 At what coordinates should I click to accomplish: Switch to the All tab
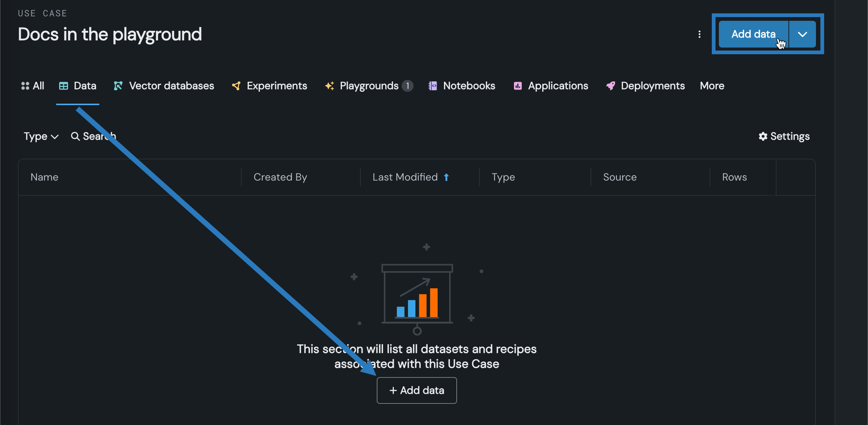pos(33,86)
